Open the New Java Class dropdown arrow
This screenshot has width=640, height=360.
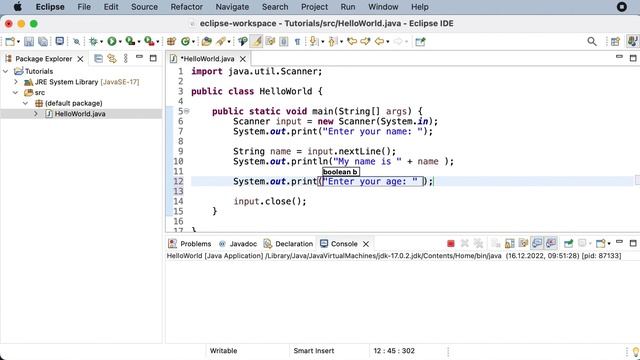[x=193, y=42]
